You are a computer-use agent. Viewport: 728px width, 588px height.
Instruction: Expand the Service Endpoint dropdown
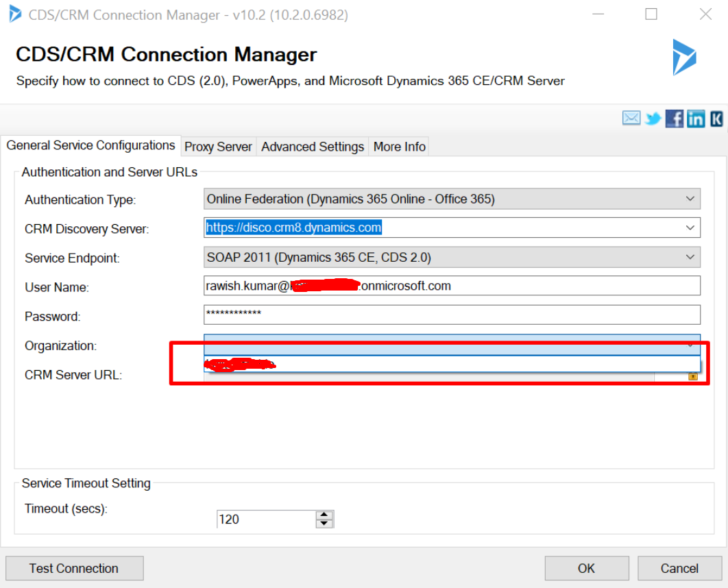point(690,257)
